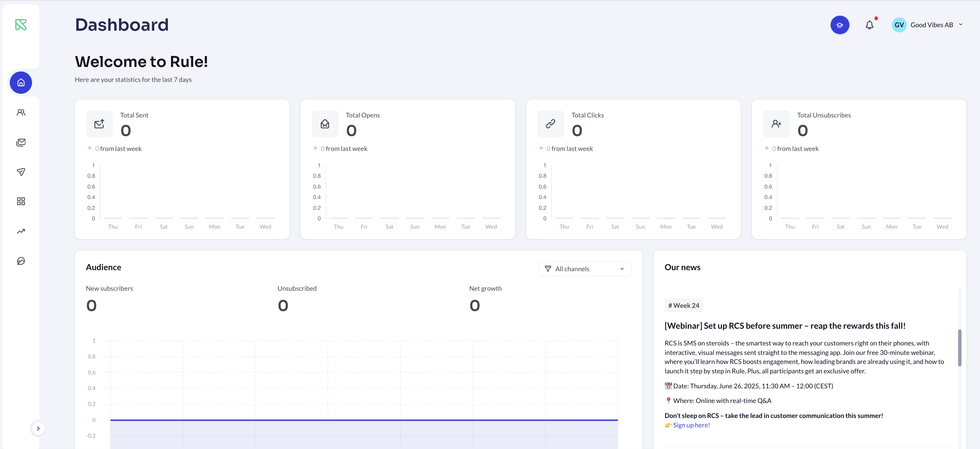The image size is (980, 449).
Task: Open the Home dashboard sidebar icon
Action: (x=21, y=83)
